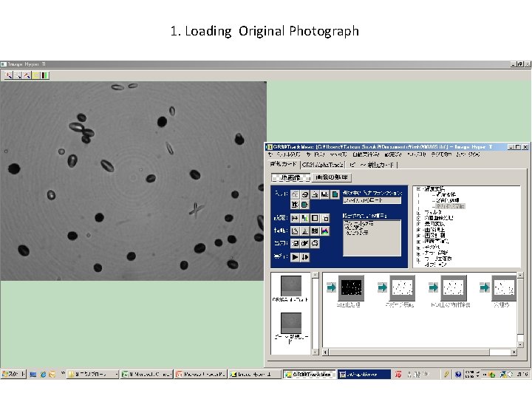This screenshot has width=532, height=399.
Task: Click the green vertical bars icon in the settings row
Action: (304, 218)
